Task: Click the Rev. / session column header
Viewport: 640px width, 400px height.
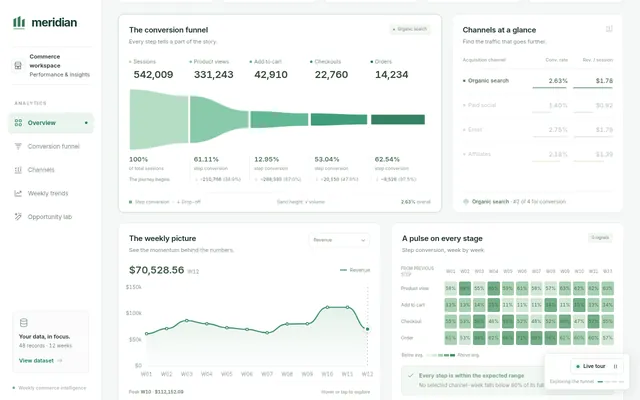Action: 598,60
